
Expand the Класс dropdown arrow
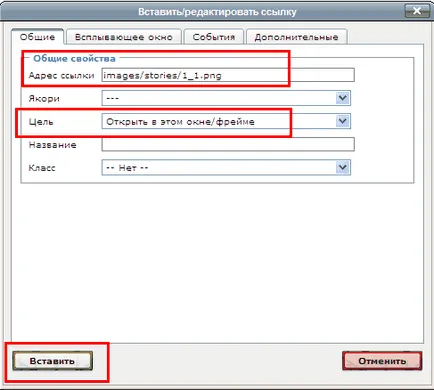[343, 167]
